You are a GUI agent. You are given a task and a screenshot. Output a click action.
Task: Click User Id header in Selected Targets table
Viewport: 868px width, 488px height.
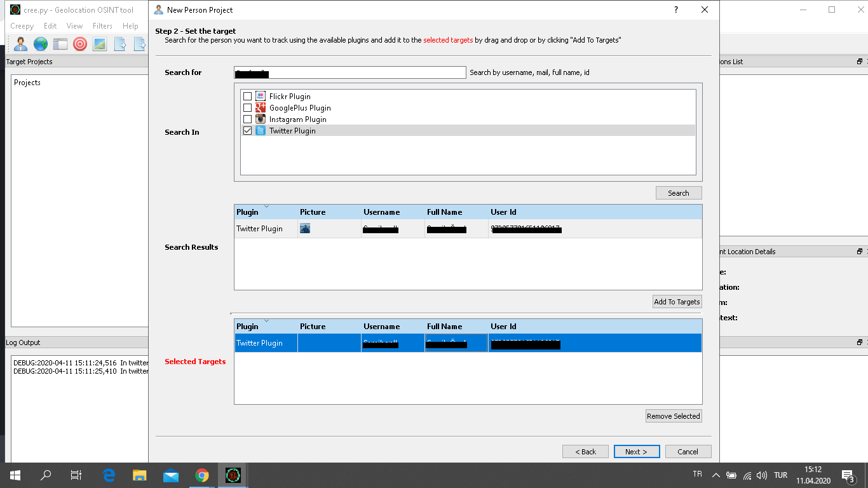[x=595, y=327]
